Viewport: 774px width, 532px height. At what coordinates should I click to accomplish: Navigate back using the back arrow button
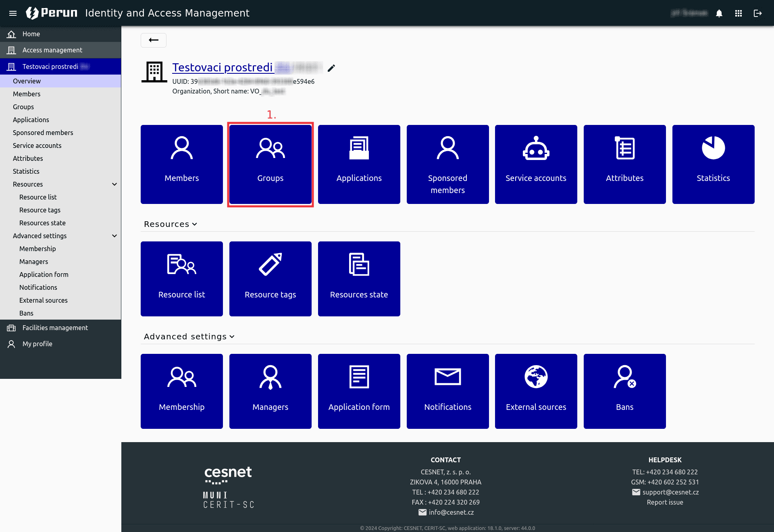click(x=154, y=40)
